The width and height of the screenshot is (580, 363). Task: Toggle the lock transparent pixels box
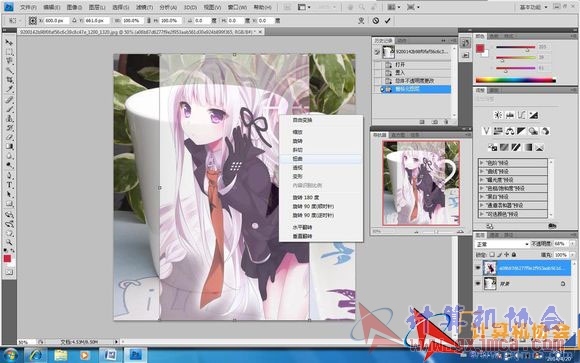(x=492, y=255)
